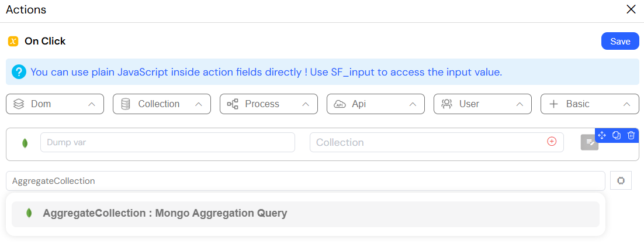Focus the Dump var input field
This screenshot has width=644, height=243.
coord(168,142)
